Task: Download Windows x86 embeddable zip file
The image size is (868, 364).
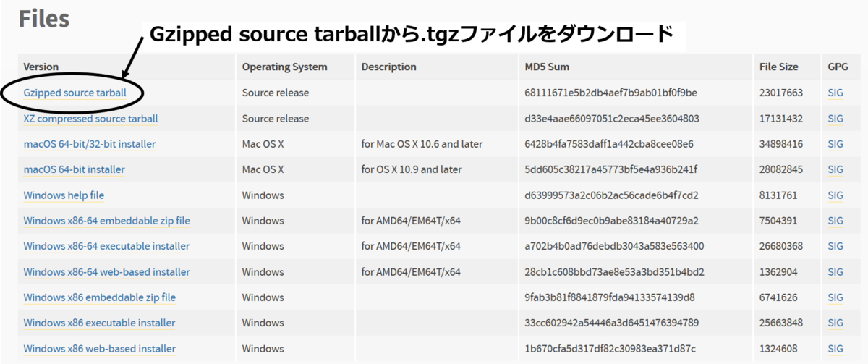Action: point(99,297)
